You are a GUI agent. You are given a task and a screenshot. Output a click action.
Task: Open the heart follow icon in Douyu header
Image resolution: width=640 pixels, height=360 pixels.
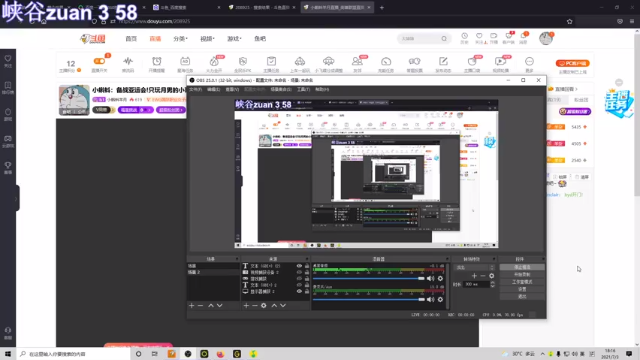tap(479, 36)
